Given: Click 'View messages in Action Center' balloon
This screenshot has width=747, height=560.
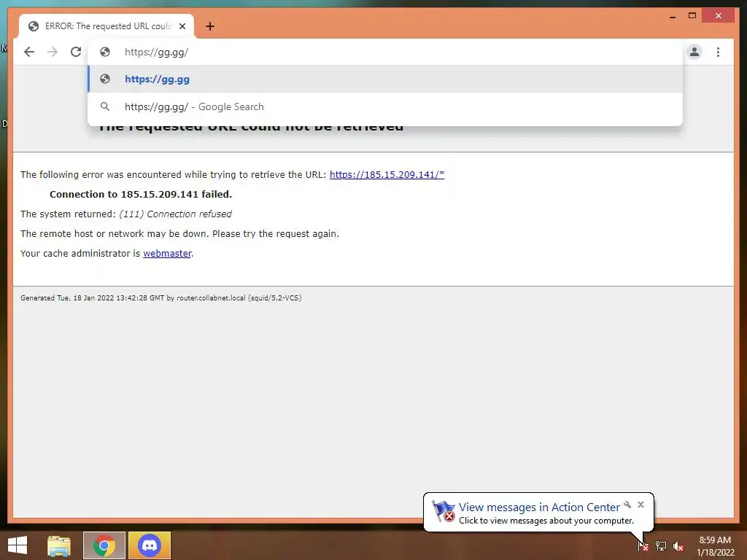Looking at the screenshot, I should tap(539, 507).
